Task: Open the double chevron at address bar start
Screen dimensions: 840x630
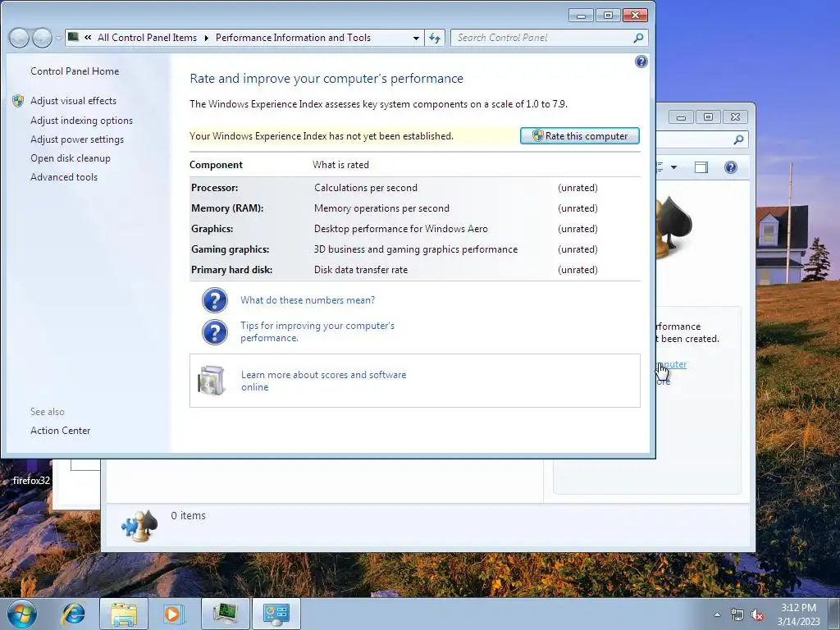Action: 88,38
